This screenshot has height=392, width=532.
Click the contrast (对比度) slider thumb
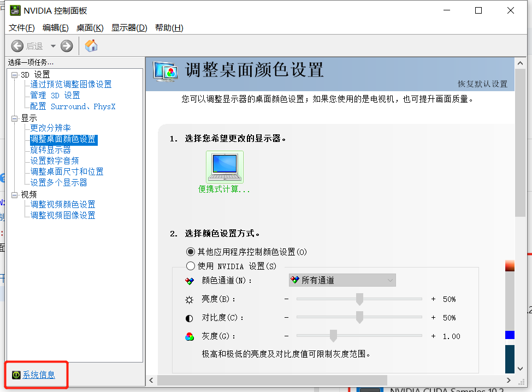tap(359, 317)
